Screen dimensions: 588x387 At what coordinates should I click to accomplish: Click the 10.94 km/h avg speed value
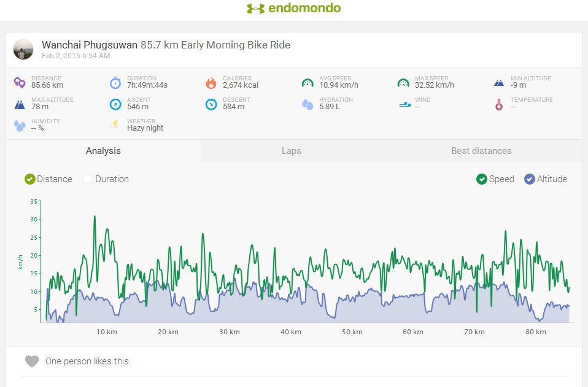[339, 85]
